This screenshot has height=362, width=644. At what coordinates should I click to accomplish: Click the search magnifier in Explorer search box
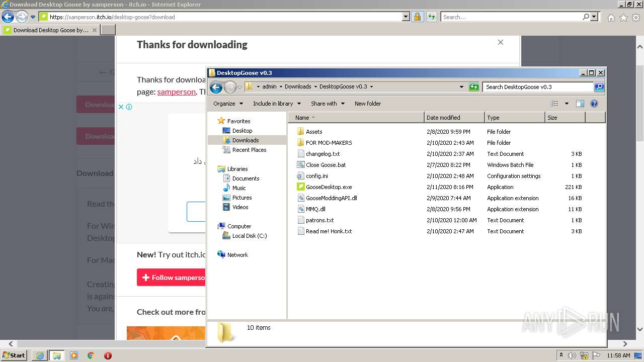click(599, 87)
